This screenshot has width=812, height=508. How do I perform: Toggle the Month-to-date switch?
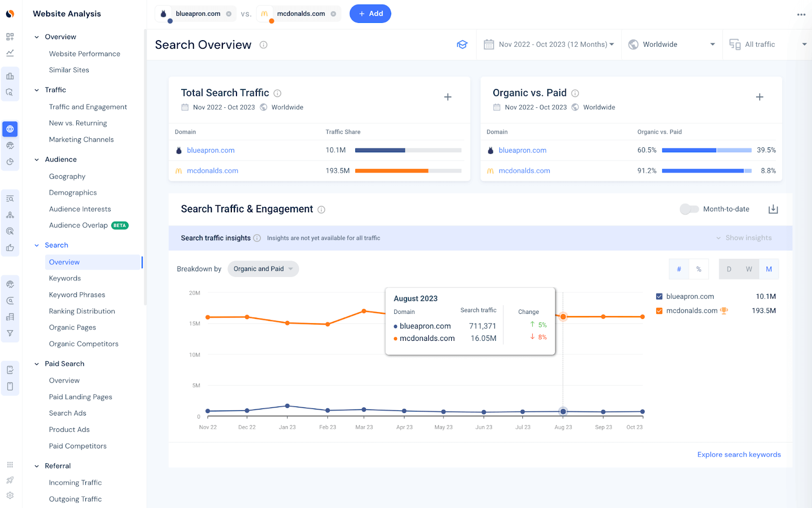689,209
